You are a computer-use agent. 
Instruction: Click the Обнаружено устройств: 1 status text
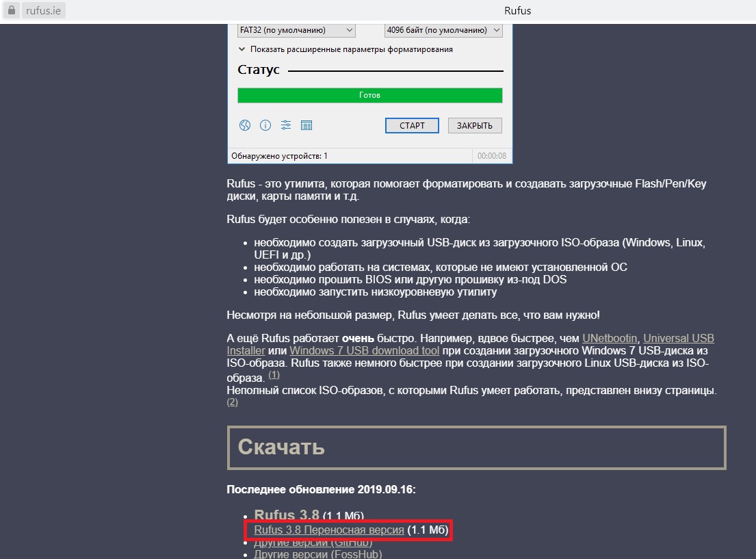click(279, 156)
